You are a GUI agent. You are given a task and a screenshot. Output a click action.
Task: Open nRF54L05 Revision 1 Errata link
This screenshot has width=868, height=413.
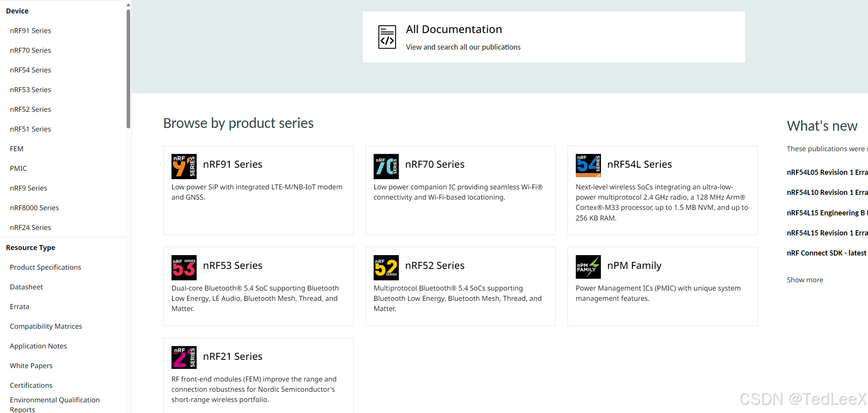[827, 172]
